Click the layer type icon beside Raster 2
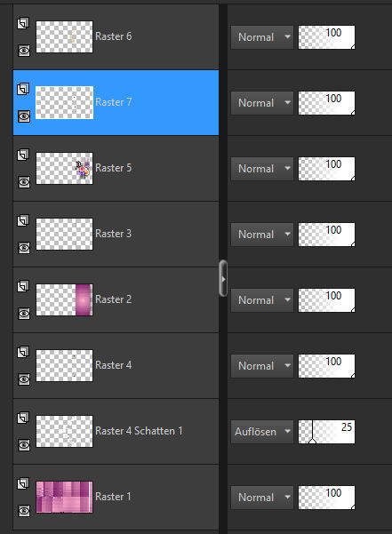Screen dimensions: 392x534 [x=23, y=286]
